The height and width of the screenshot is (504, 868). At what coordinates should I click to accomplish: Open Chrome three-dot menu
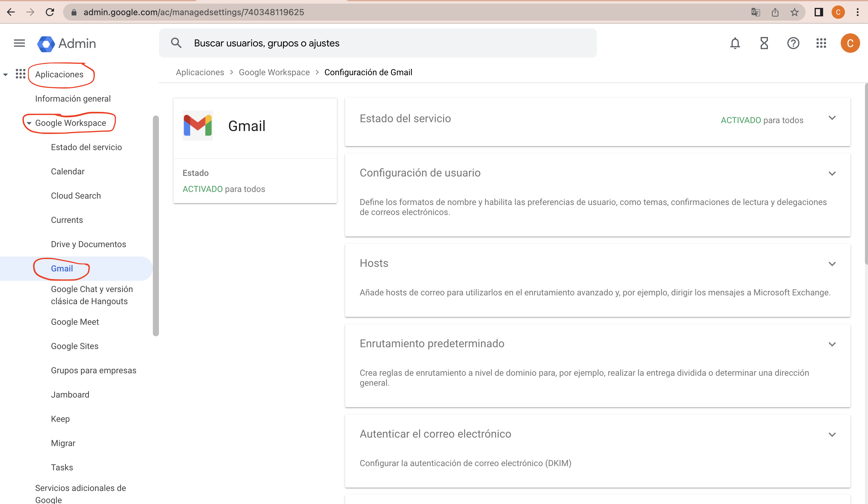pyautogui.click(x=858, y=12)
